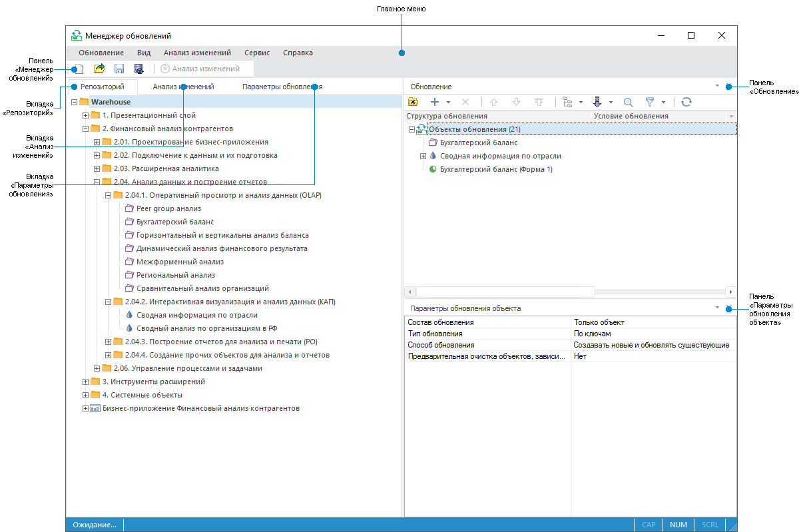Screen dimensions: 803x532
Task: Open dropdown arrow next to plus icon
Action: click(x=449, y=103)
